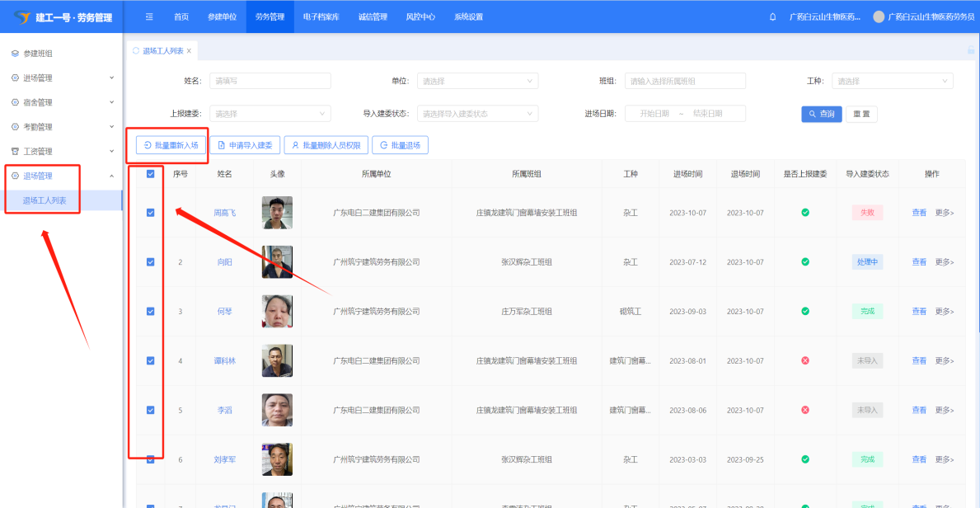
Task: Switch to 风控中心 top menu
Action: [420, 16]
